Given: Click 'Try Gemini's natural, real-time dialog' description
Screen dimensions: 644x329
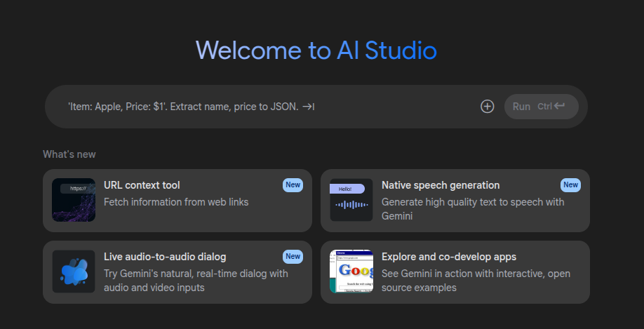Looking at the screenshot, I should (x=196, y=281).
